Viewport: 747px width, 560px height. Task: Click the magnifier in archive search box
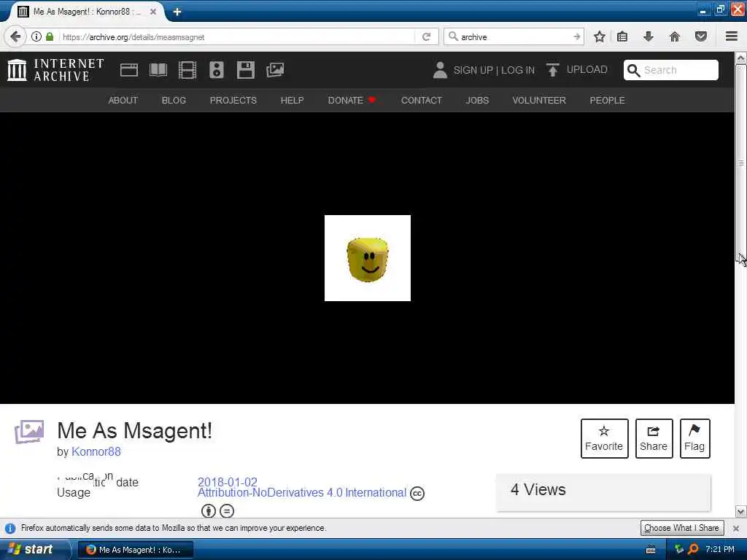tap(633, 70)
